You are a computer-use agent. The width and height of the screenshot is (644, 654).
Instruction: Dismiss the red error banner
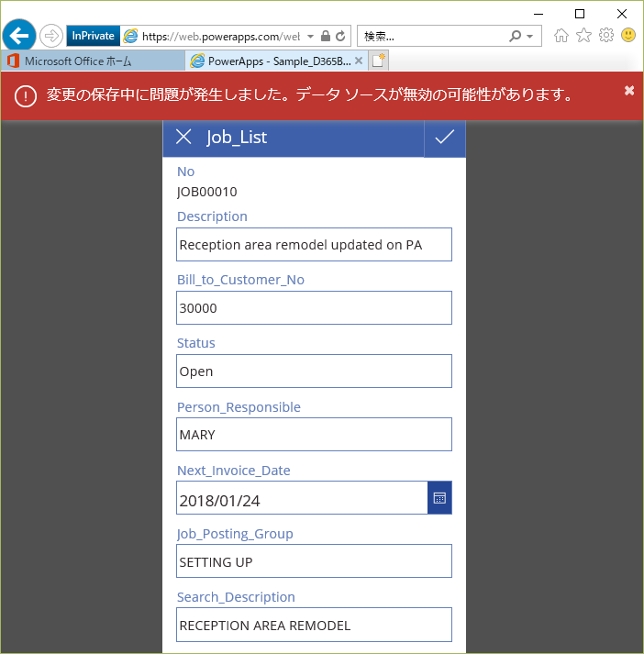(x=629, y=91)
